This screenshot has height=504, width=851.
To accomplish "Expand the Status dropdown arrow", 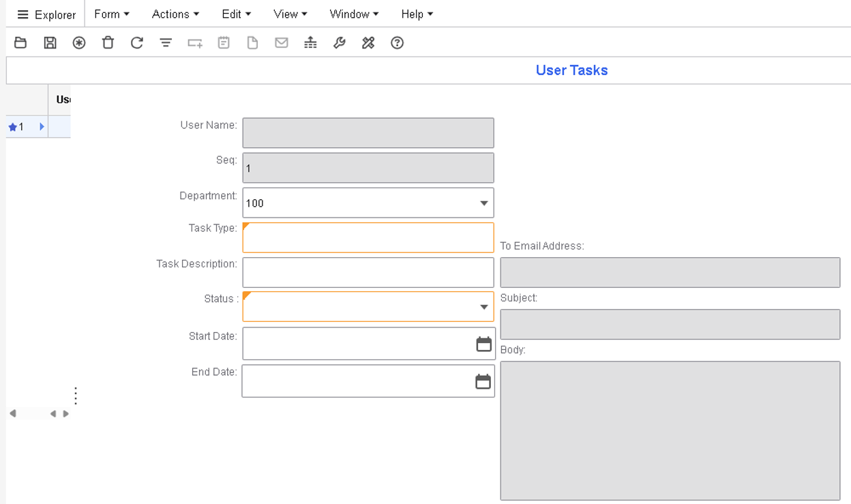I will pyautogui.click(x=483, y=307).
